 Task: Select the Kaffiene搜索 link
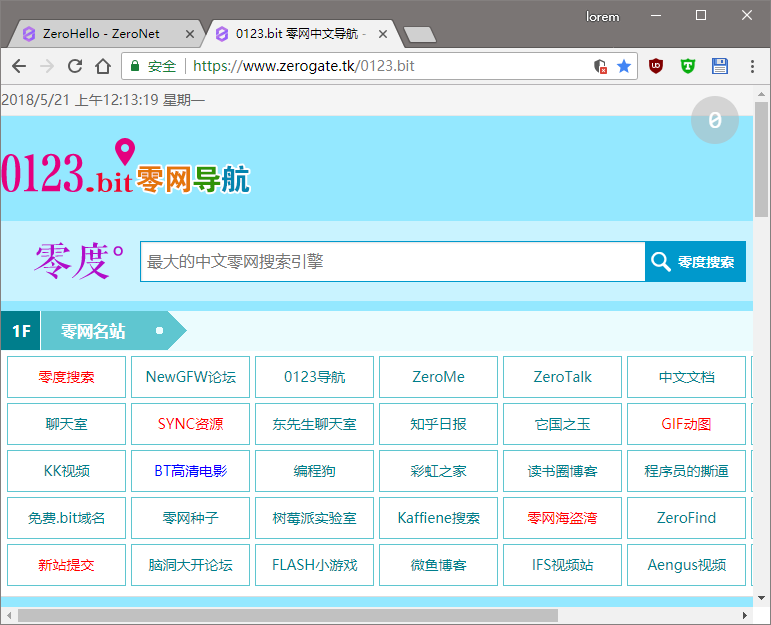[438, 518]
